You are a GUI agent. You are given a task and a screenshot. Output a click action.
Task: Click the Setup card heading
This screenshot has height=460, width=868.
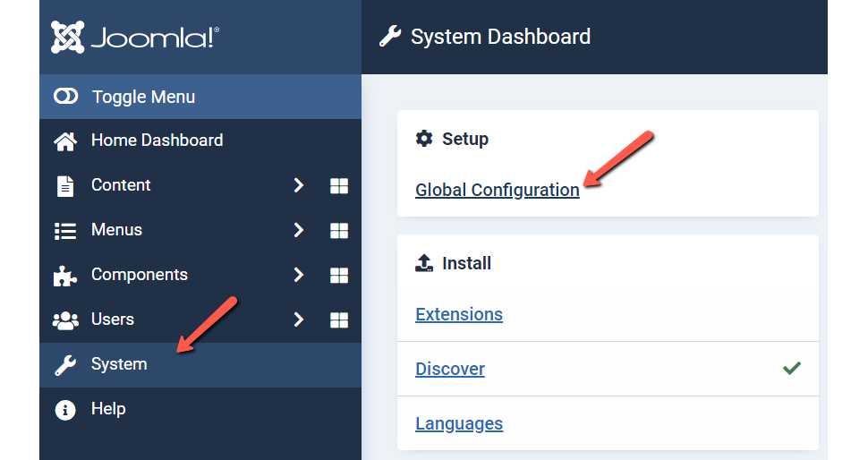(x=465, y=139)
